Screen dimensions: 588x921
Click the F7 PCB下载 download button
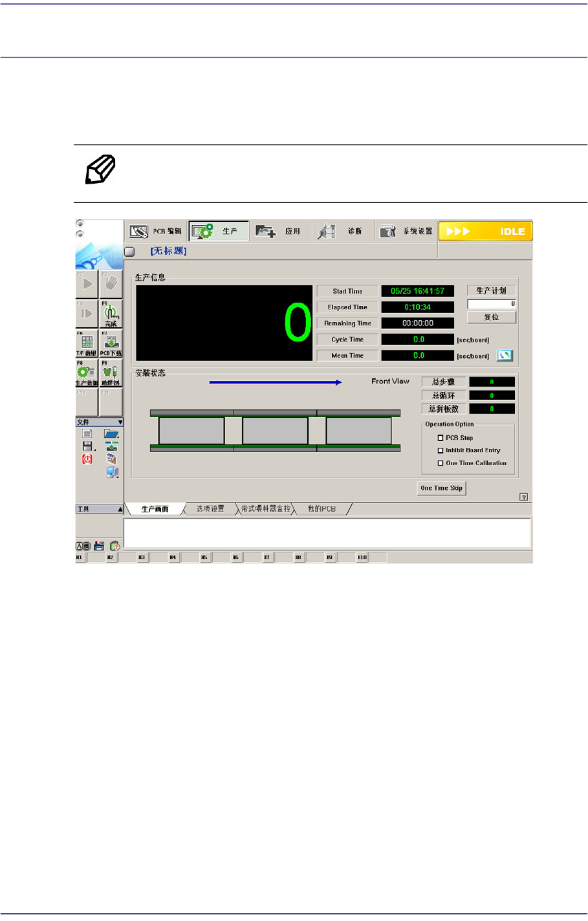click(x=111, y=343)
